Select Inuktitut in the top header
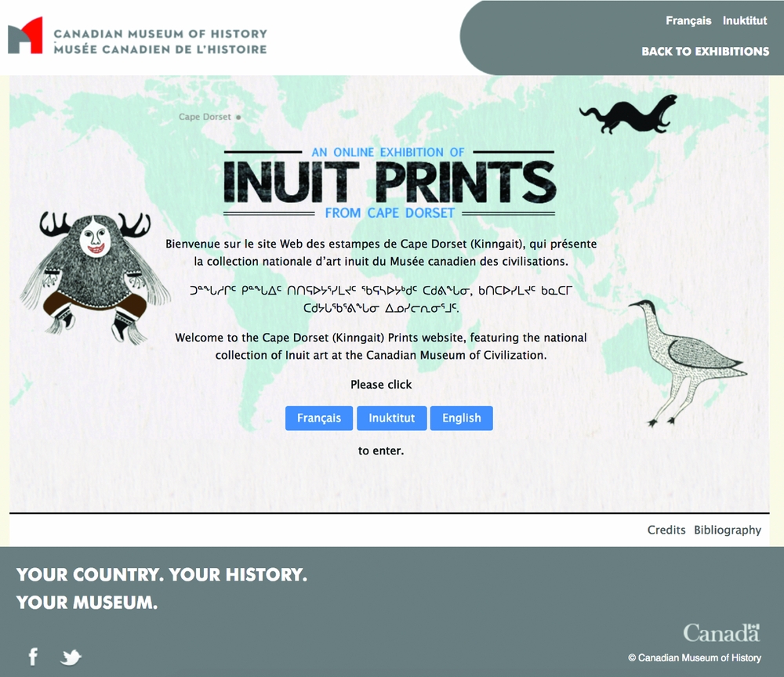The image size is (784, 677). (745, 21)
